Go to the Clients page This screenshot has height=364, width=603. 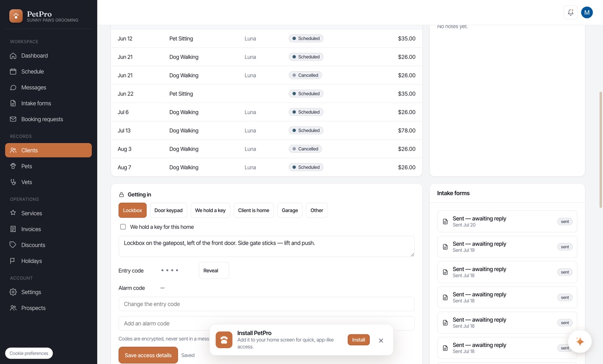tap(48, 150)
